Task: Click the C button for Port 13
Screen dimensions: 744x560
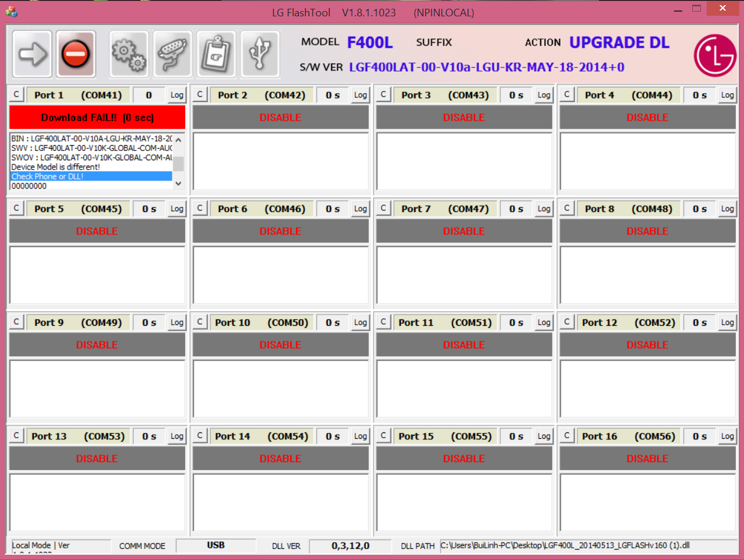Action: (x=16, y=435)
